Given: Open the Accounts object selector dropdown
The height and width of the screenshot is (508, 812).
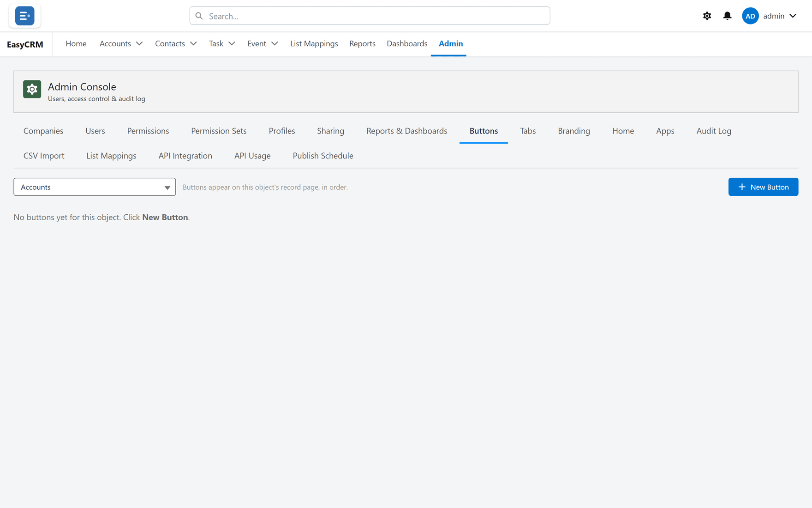Looking at the screenshot, I should click(95, 187).
